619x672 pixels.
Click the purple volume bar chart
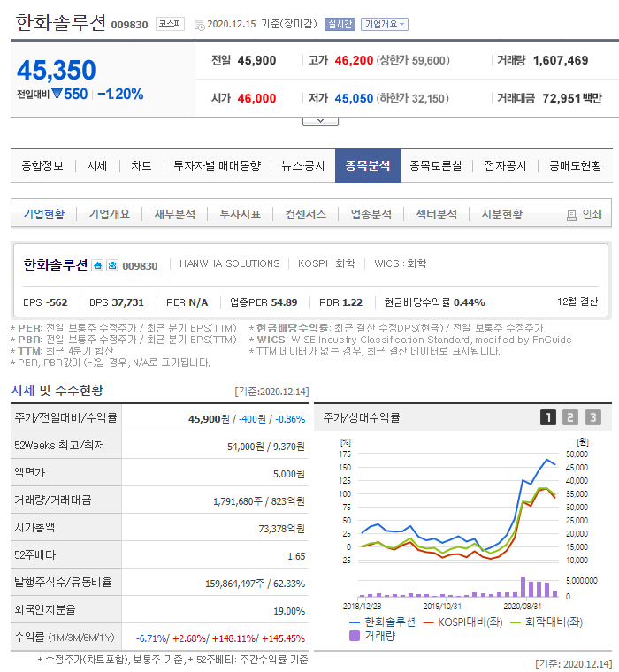(459, 587)
